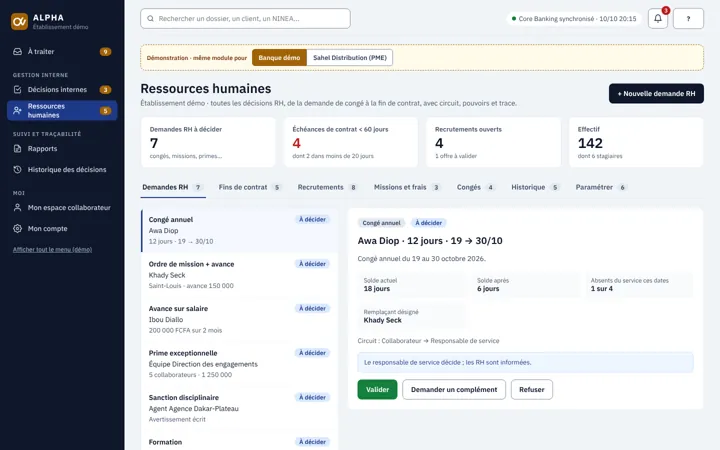The width and height of the screenshot is (720, 450).
Task: Open the Demandes RH tab
Action: coord(173,187)
